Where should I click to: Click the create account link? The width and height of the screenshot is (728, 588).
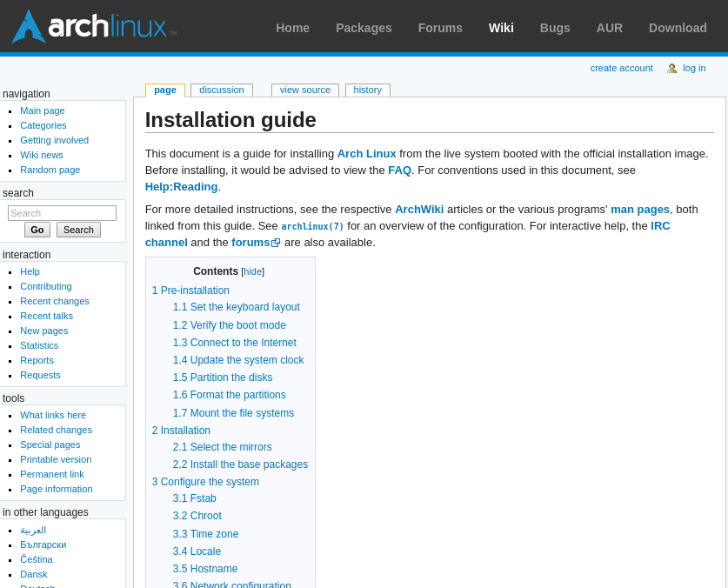(621, 68)
